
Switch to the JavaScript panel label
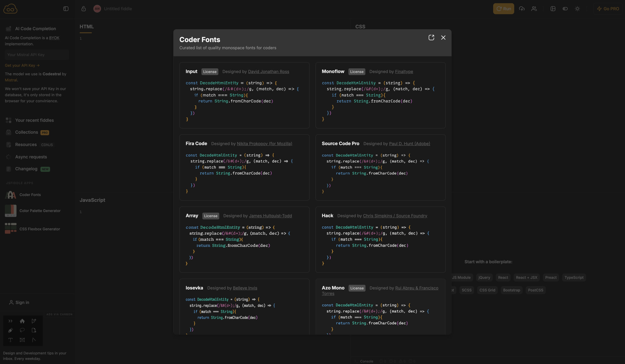(x=92, y=200)
